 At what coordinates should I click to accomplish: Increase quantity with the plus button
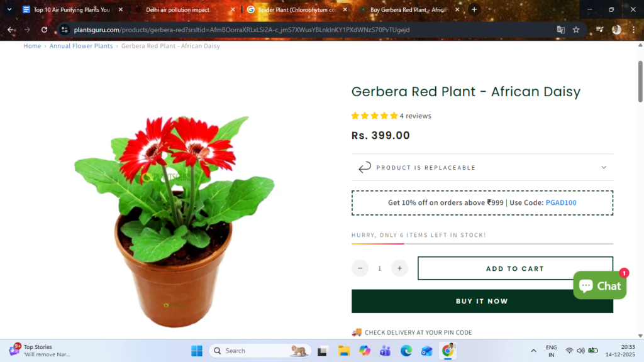[399, 268]
